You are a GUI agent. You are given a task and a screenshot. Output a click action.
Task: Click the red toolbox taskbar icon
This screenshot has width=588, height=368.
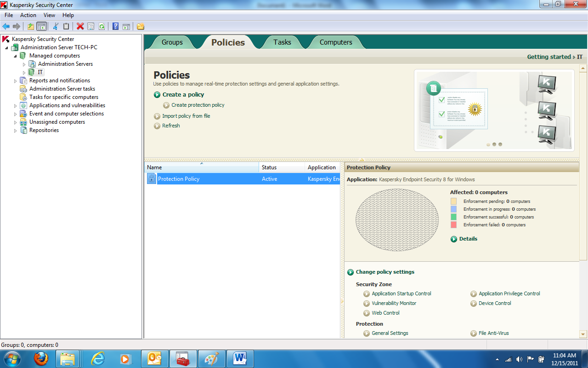point(183,359)
